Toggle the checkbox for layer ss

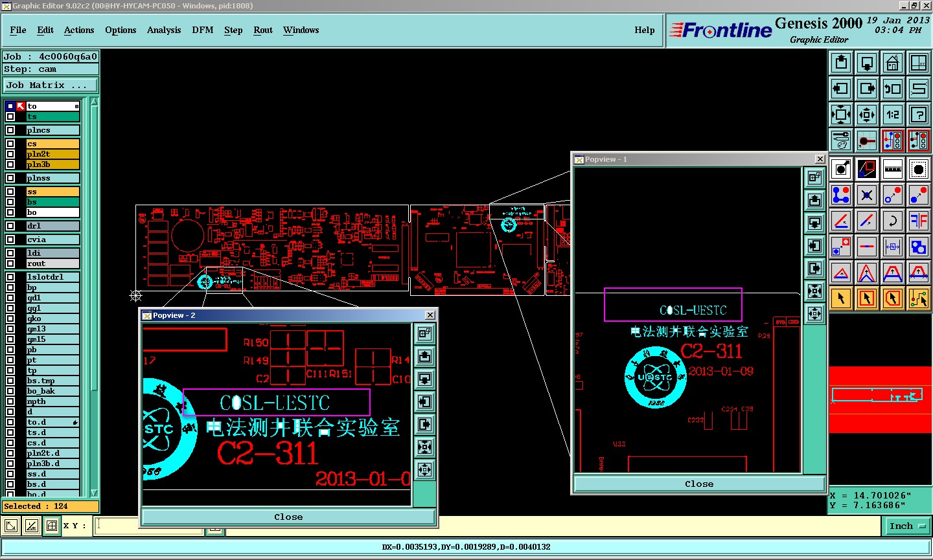(x=10, y=192)
